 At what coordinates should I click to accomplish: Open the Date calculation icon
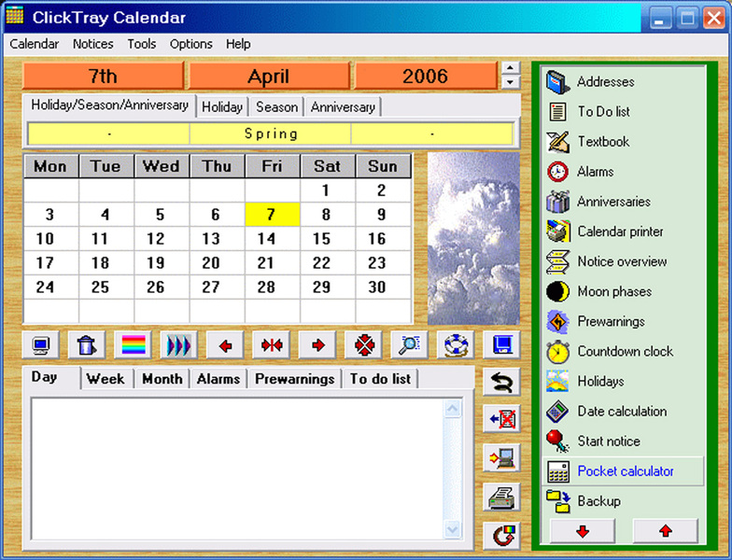tap(558, 411)
